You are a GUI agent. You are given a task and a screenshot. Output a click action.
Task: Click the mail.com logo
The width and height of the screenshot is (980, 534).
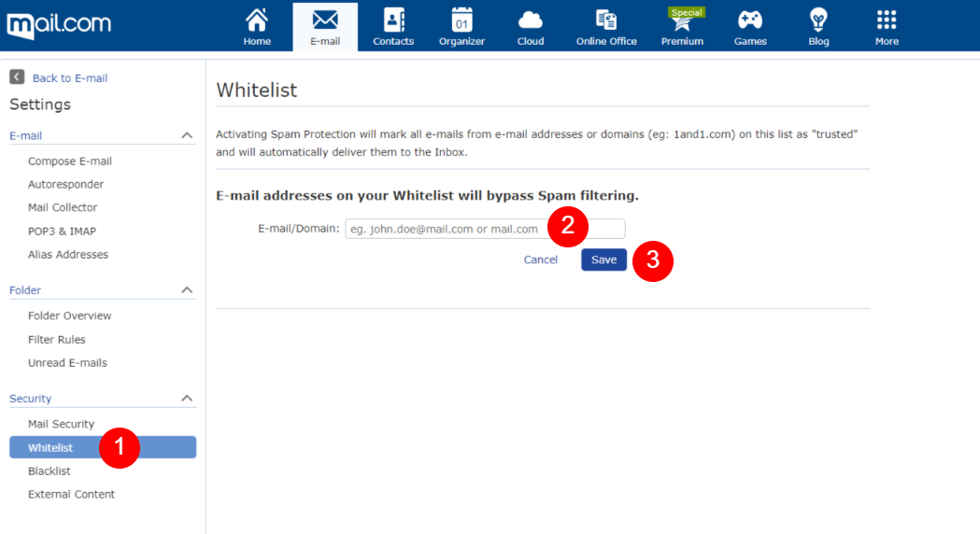point(59,23)
